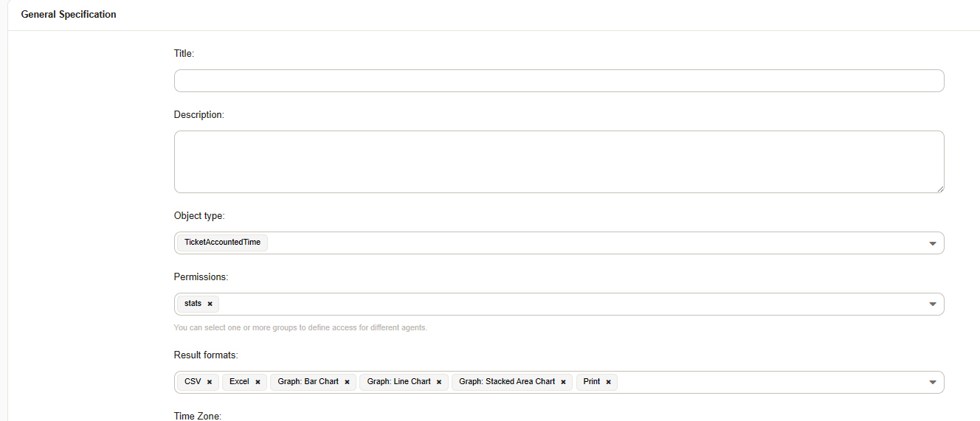Click empty area in Result formats field

tap(767, 383)
